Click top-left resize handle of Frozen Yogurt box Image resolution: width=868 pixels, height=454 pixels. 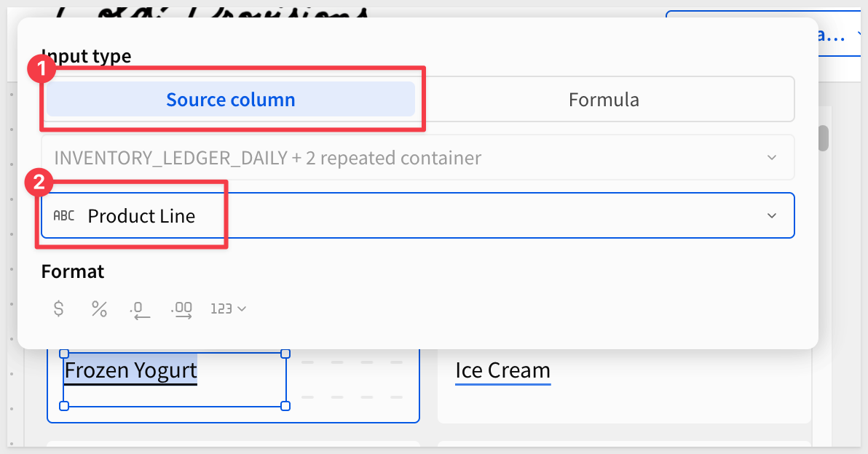(x=64, y=354)
